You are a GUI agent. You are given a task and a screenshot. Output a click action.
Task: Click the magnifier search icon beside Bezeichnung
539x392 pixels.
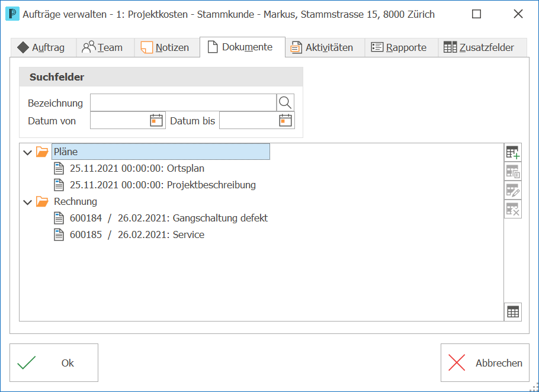(285, 102)
